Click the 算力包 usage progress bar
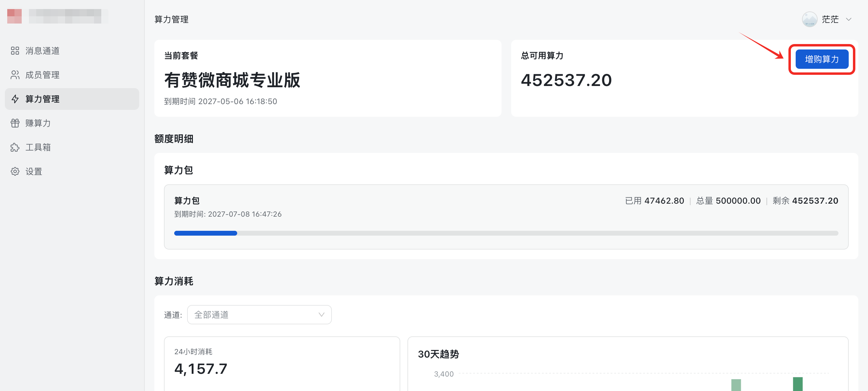868x391 pixels. (x=506, y=233)
